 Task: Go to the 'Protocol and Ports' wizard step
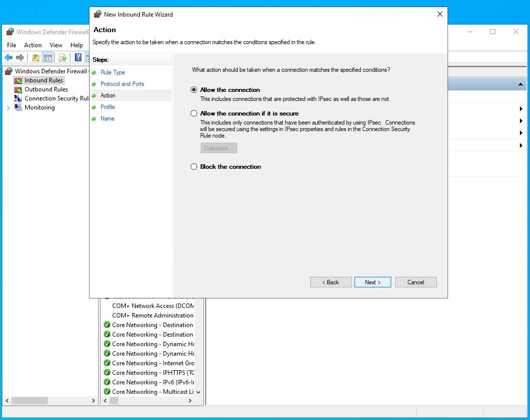click(x=122, y=84)
